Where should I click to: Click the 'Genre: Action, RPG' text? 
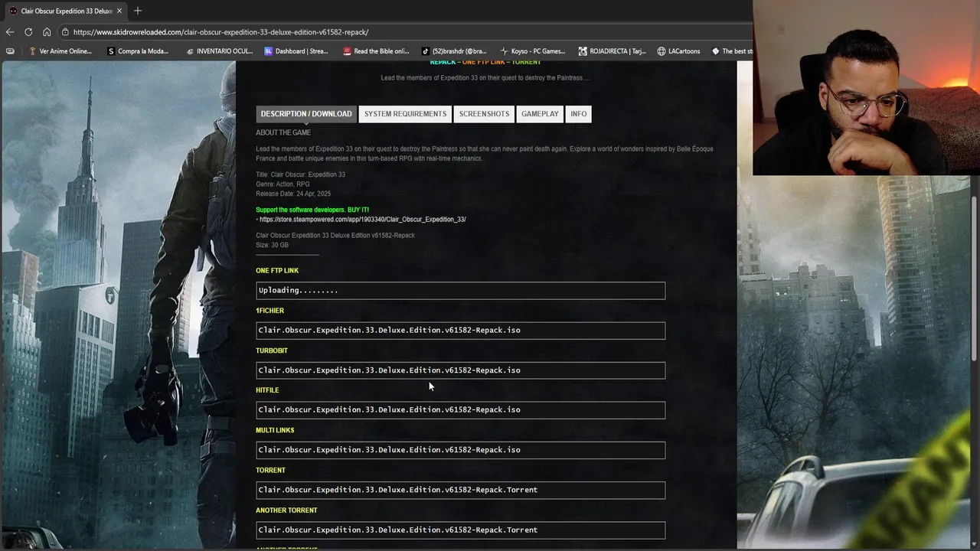point(283,184)
